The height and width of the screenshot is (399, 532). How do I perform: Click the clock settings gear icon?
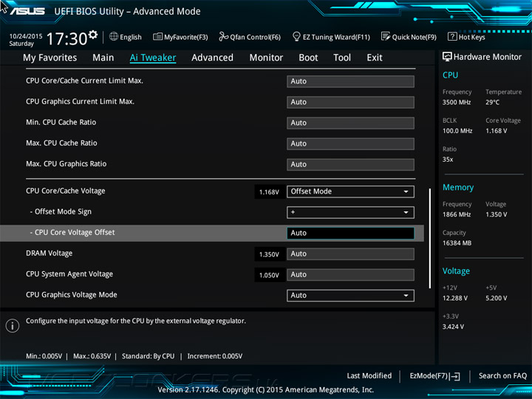click(93, 34)
